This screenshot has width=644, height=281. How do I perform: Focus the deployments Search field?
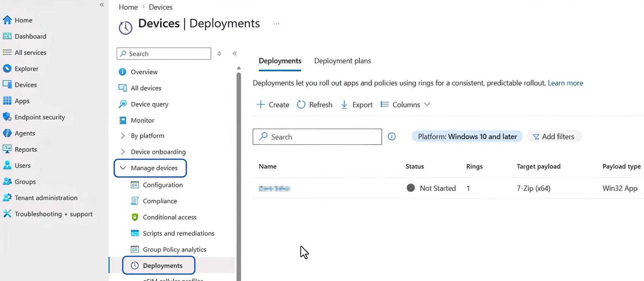(x=317, y=137)
